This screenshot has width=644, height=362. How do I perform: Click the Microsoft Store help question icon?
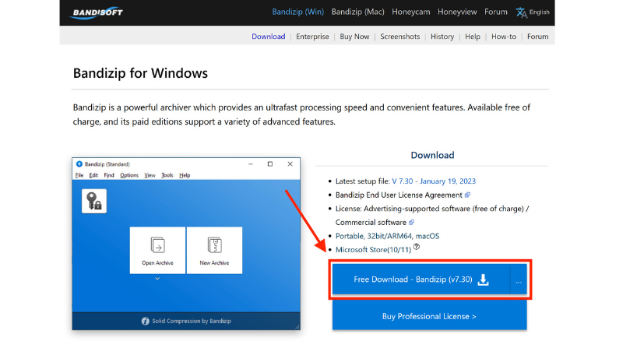pos(417,247)
